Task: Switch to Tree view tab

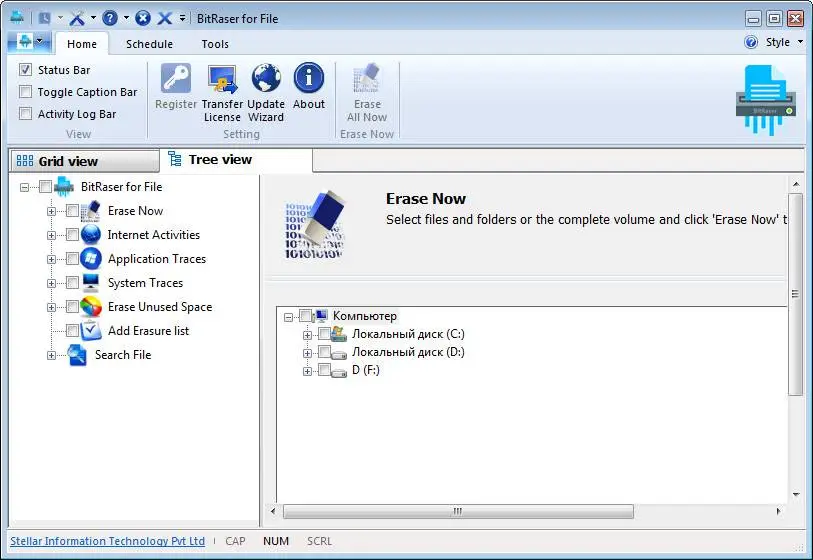Action: coord(236,160)
